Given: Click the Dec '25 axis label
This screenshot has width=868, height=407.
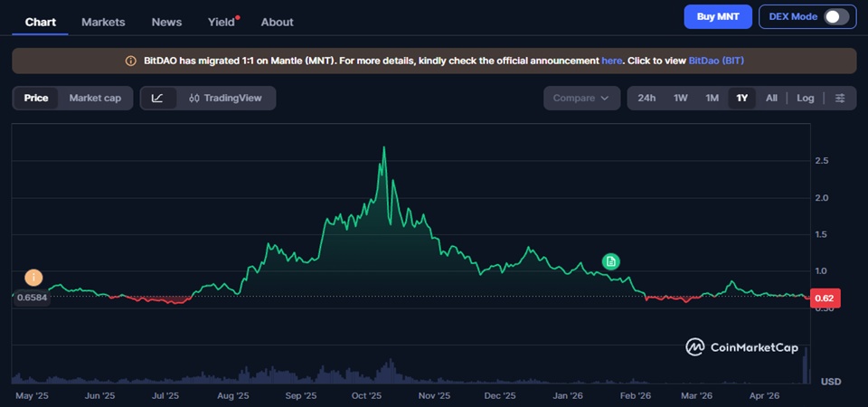Looking at the screenshot, I should (x=499, y=396).
